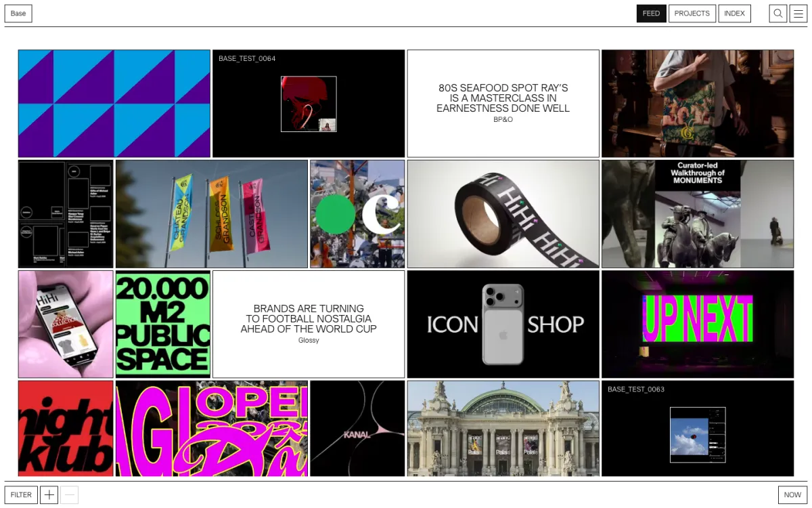Open the 20.000 M2 Public Space thumbnail
The height and width of the screenshot is (508, 812).
pyautogui.click(x=163, y=324)
